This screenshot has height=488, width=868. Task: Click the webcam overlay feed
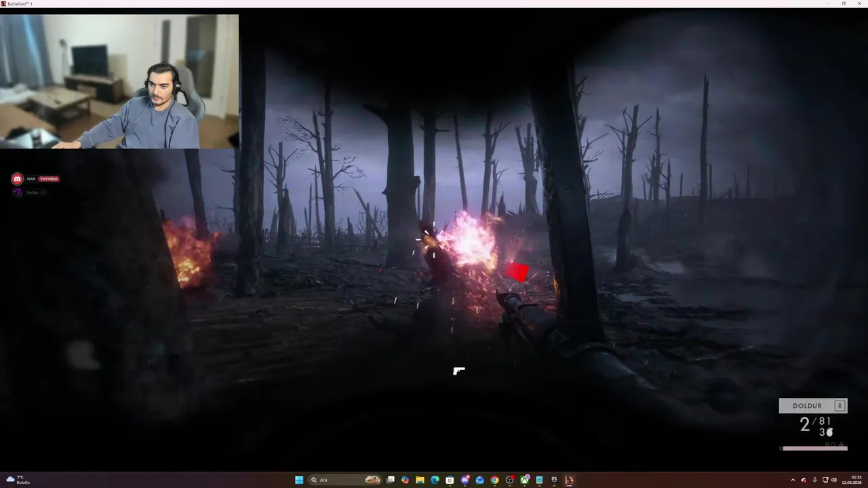(x=119, y=81)
